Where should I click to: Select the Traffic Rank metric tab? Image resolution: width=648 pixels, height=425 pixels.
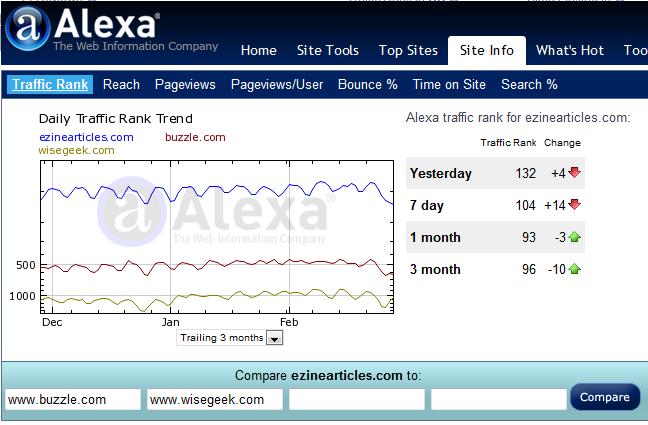(50, 84)
